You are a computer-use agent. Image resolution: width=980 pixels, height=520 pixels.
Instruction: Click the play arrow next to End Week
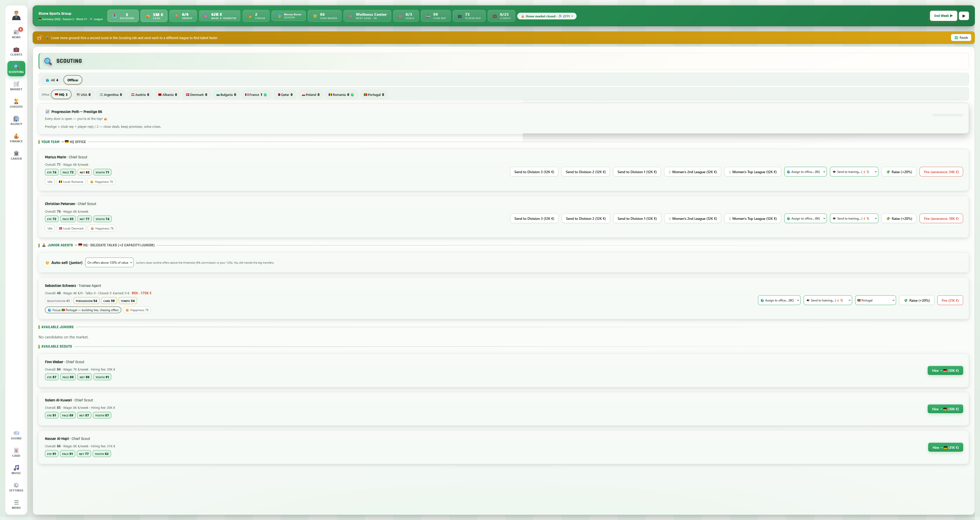964,16
